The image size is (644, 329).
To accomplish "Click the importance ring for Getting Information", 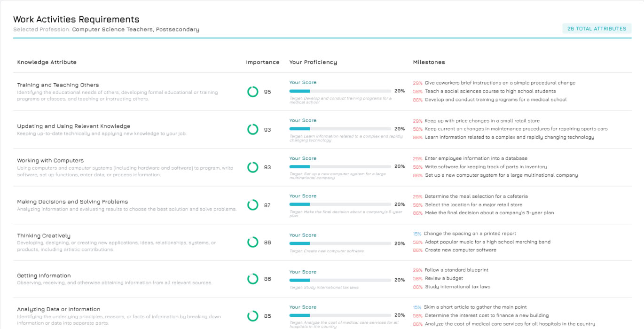I will [253, 279].
